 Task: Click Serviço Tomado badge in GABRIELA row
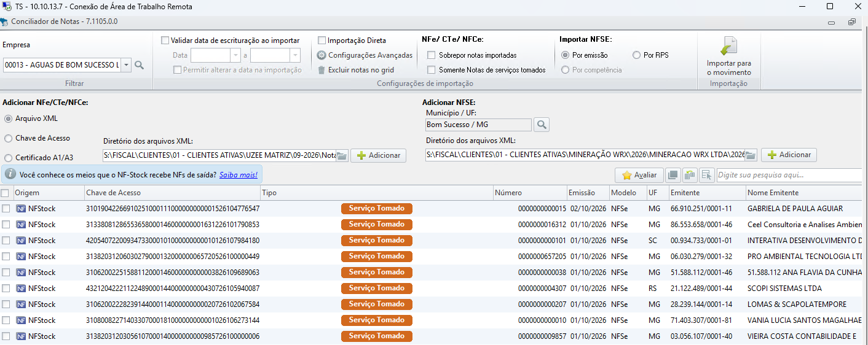point(377,209)
